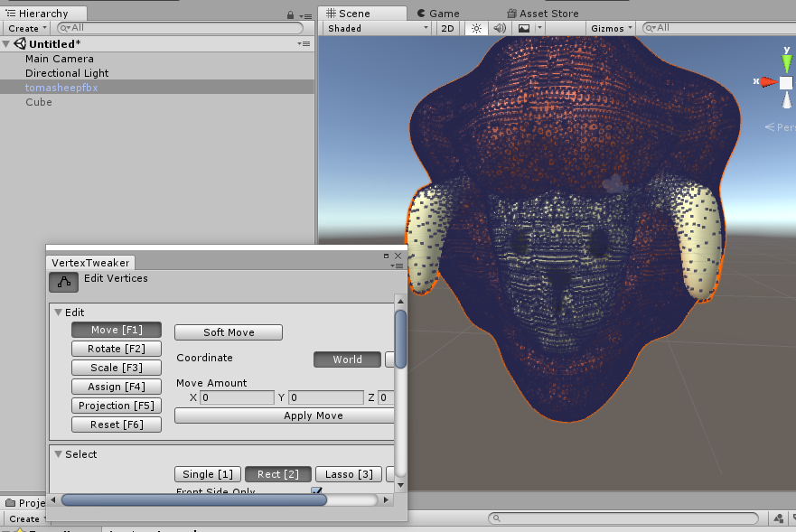This screenshot has width=796, height=532.
Task: Open the Untitled* scene options menu icon
Action: pyautogui.click(x=304, y=43)
